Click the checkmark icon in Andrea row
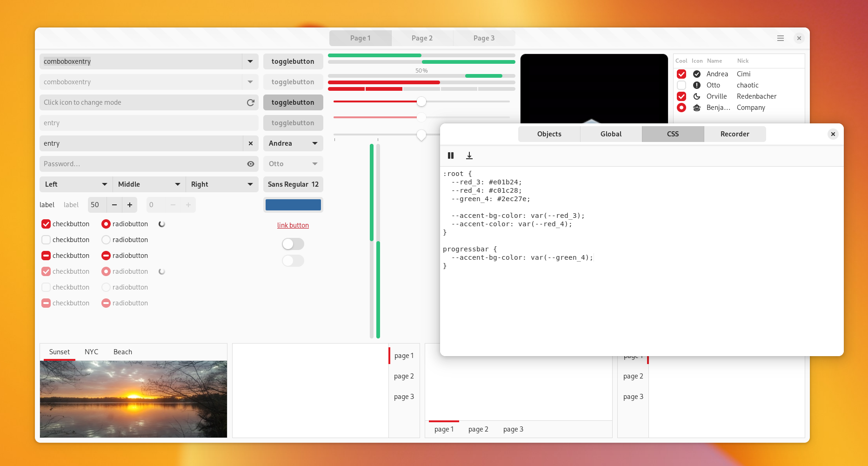This screenshot has width=868, height=466. [x=697, y=74]
